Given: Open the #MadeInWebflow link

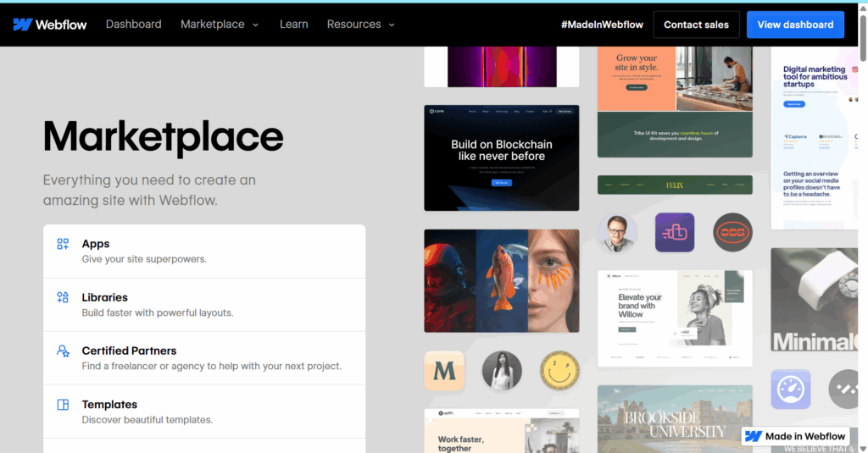Looking at the screenshot, I should [601, 25].
